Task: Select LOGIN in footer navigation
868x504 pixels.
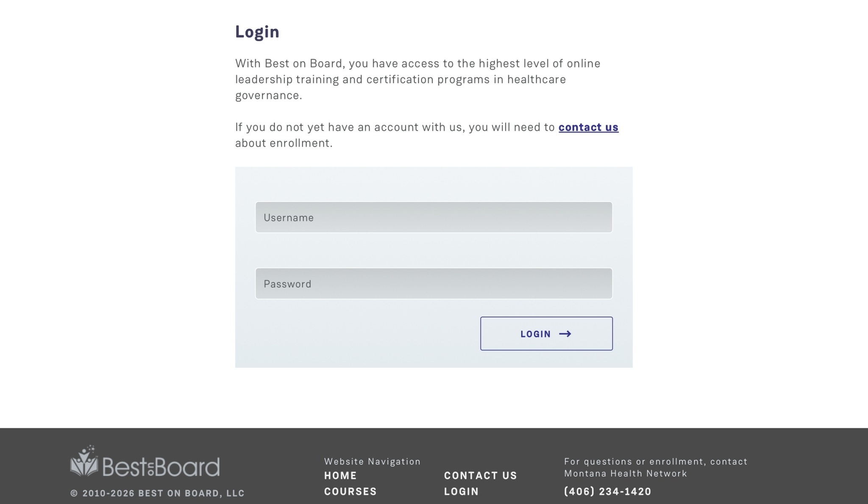Action: click(x=461, y=491)
